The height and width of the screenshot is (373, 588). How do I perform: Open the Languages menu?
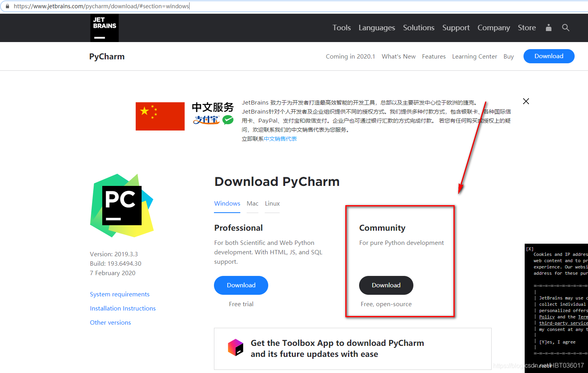(377, 28)
